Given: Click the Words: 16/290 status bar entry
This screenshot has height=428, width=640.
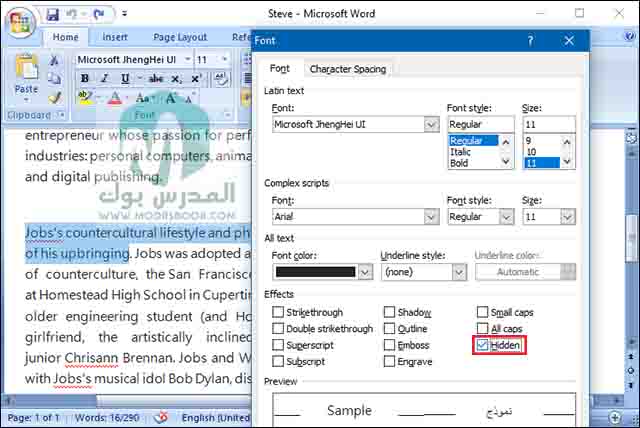Looking at the screenshot, I should (x=107, y=418).
